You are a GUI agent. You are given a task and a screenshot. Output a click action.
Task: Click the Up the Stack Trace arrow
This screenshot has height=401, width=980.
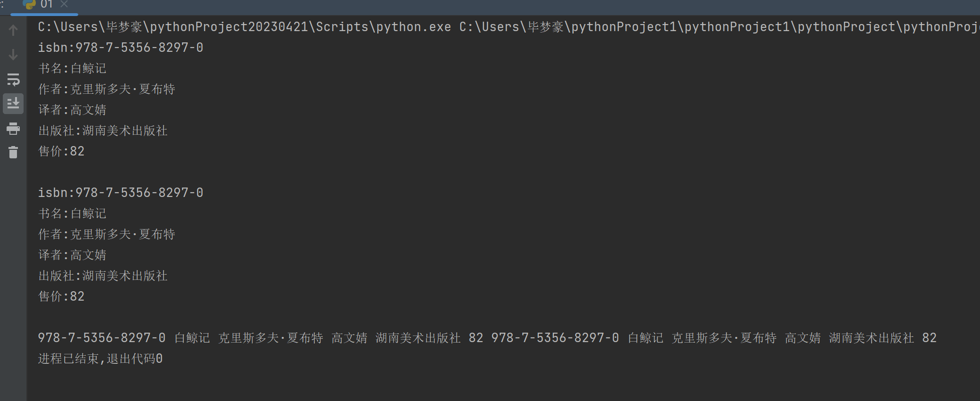(13, 31)
